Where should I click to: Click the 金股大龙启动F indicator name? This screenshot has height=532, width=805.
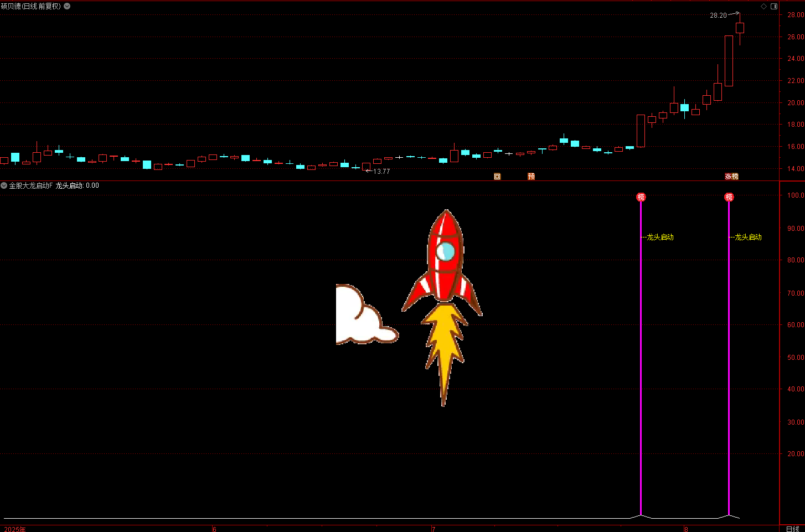pos(31,185)
